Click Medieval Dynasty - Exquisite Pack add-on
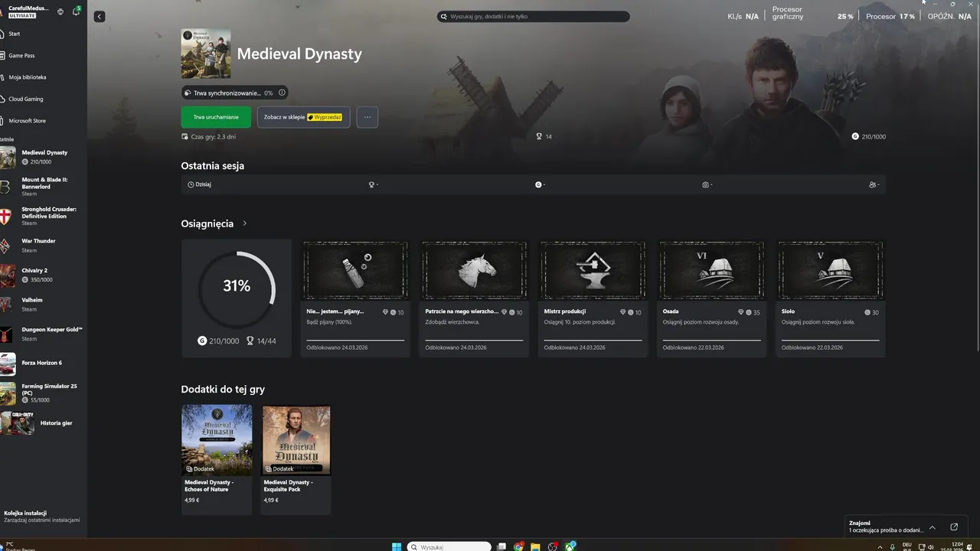Screen dimensions: 980x551 296,459
